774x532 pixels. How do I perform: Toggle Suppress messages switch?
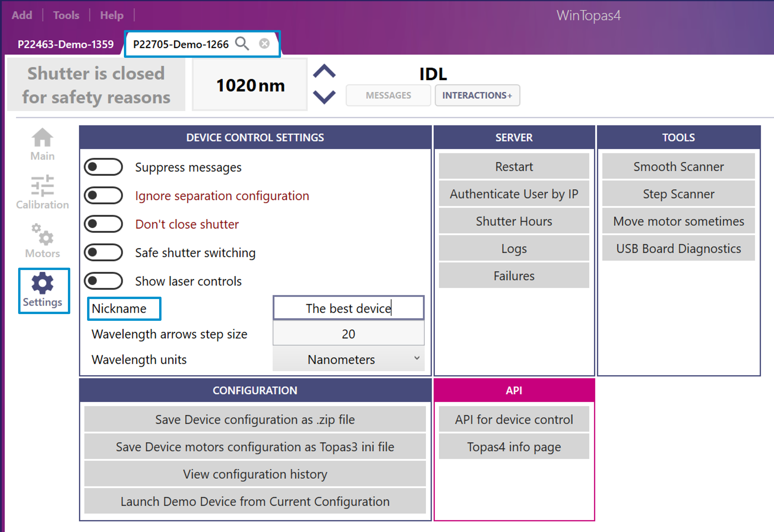(x=103, y=167)
